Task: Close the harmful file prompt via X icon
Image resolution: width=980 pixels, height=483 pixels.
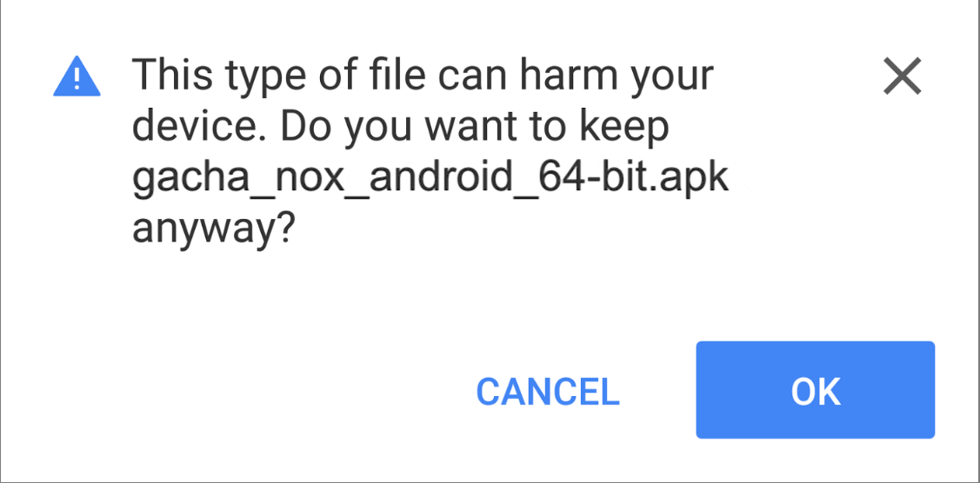Action: pos(902,76)
